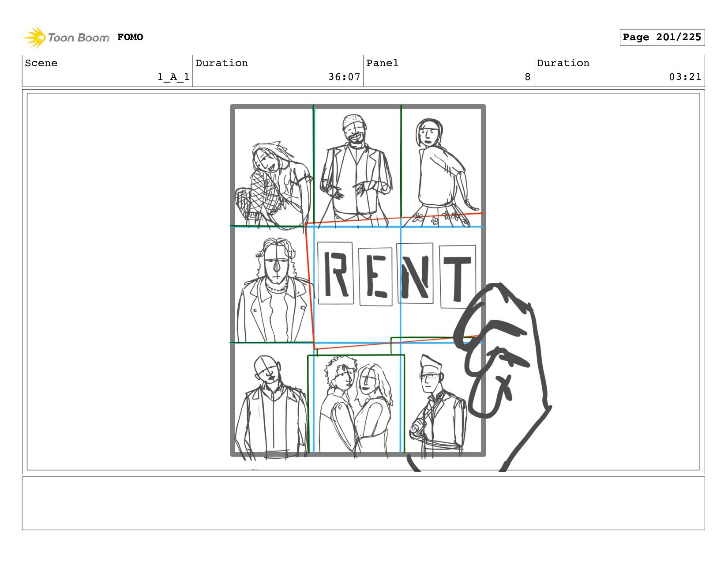This screenshot has width=728, height=563.
Task: Click the RENT title in the storyboard
Action: pos(397,274)
